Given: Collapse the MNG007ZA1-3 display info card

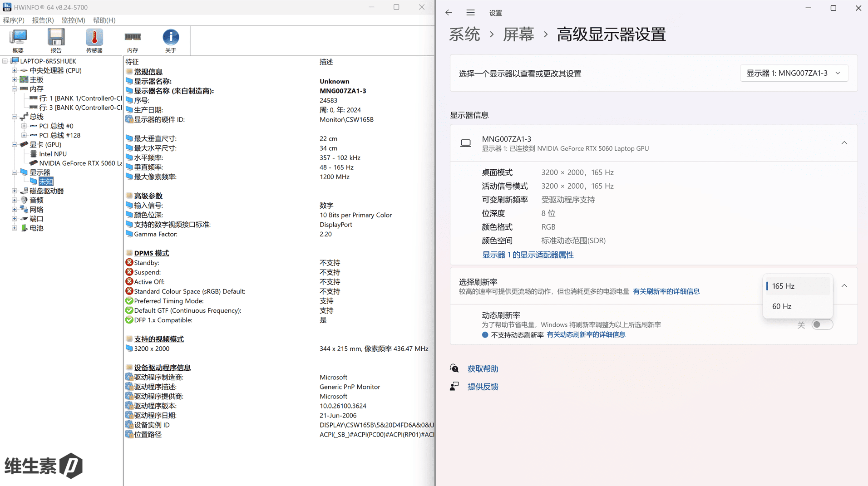Looking at the screenshot, I should click(x=844, y=143).
